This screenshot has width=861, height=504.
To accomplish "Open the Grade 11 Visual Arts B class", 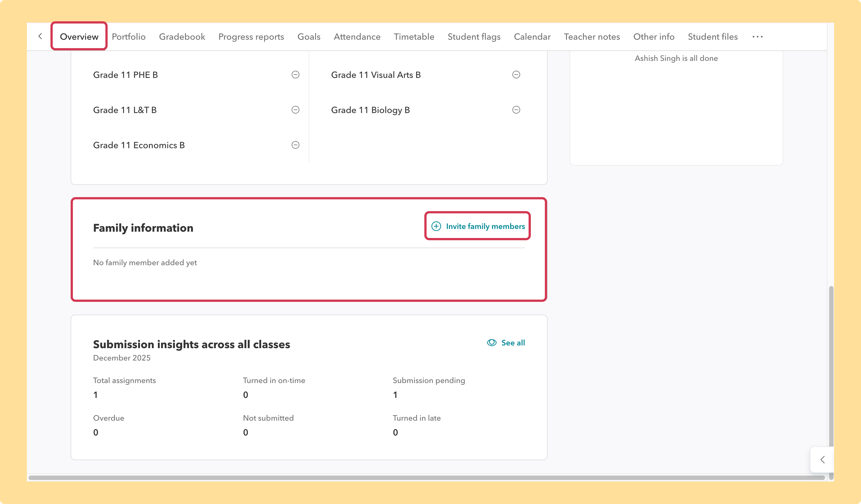I will (376, 75).
